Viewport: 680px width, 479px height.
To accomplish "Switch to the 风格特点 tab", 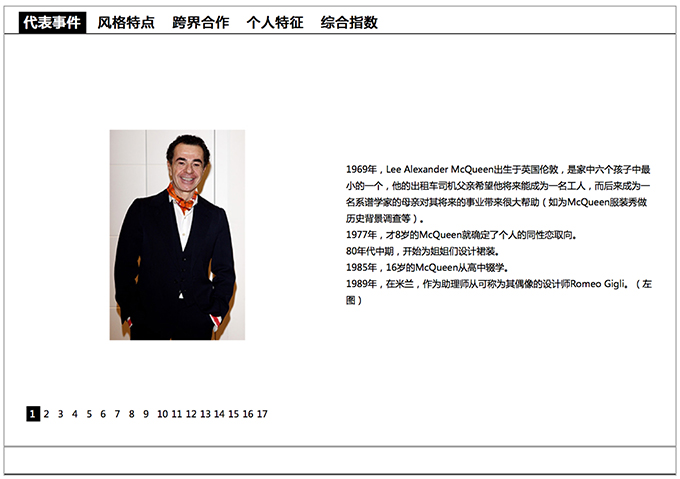I will (x=126, y=23).
